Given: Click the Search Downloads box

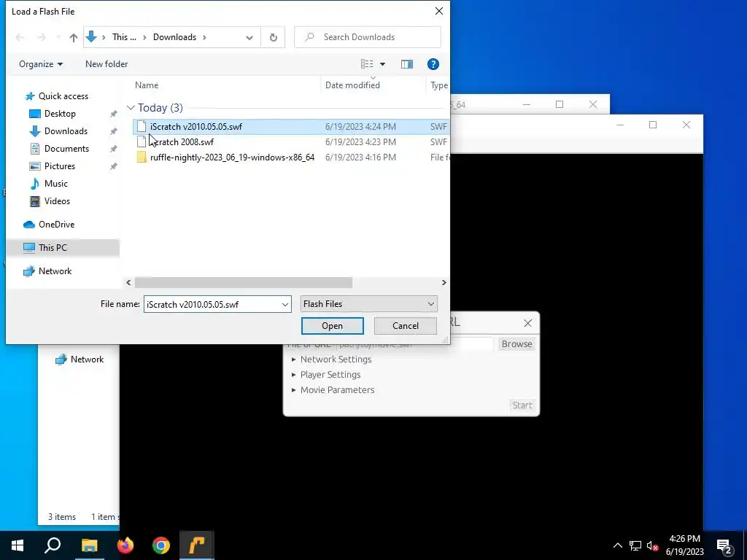Looking at the screenshot, I should pos(368,37).
